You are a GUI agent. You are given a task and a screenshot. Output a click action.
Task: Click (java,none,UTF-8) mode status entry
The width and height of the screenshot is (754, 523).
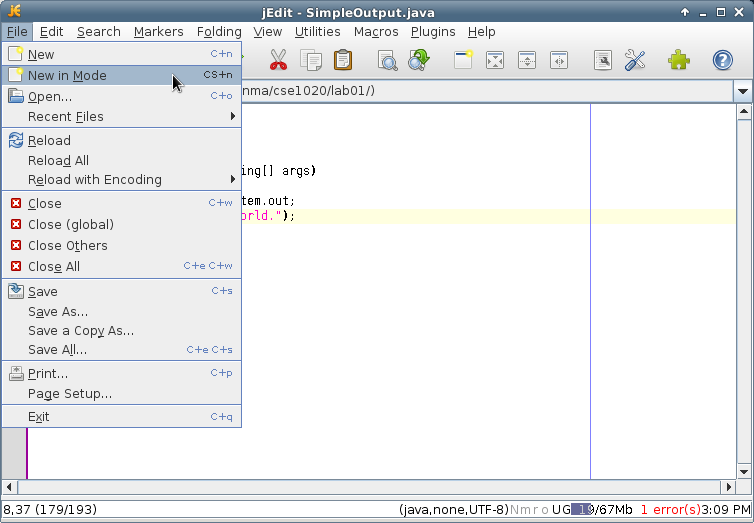(x=453, y=510)
